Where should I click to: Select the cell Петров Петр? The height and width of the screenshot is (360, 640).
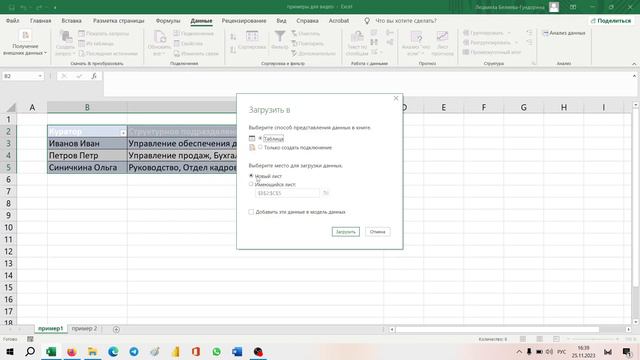pos(87,156)
